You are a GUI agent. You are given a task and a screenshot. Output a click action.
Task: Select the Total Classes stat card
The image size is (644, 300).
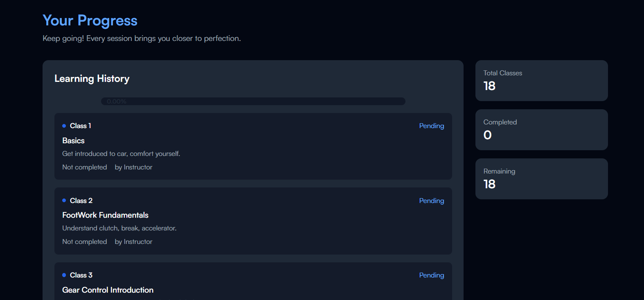click(x=542, y=81)
